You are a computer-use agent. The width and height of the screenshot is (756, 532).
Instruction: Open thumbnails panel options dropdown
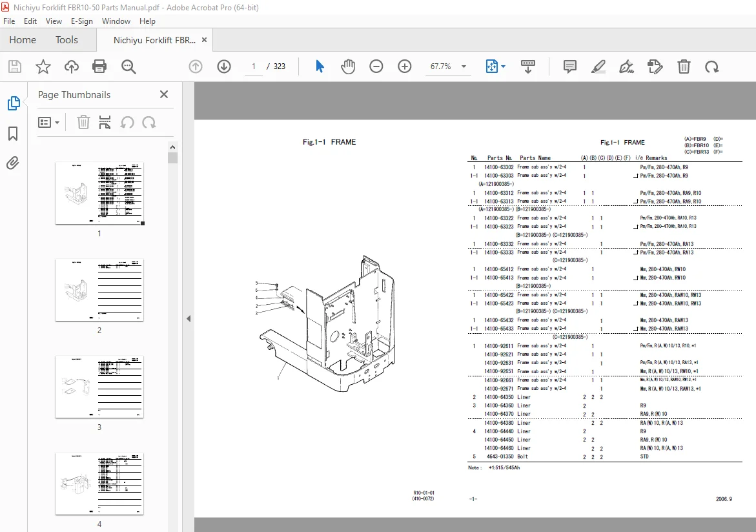pos(48,123)
